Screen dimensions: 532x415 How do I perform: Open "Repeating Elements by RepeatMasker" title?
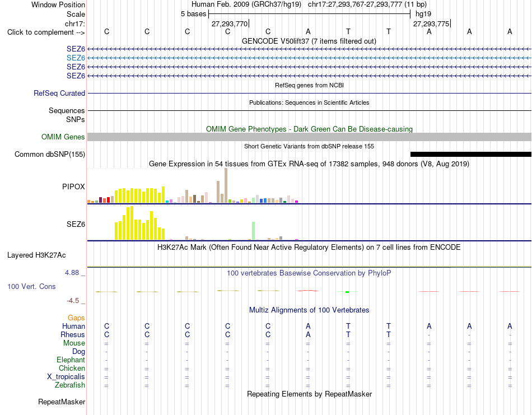click(309, 394)
